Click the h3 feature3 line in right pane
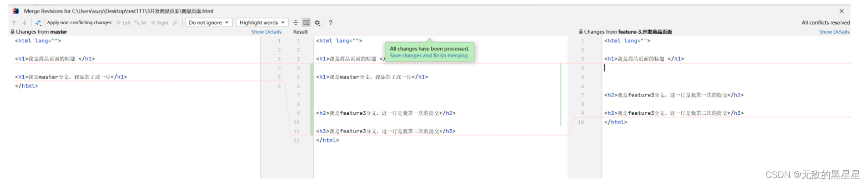The width and height of the screenshot is (868, 184). [x=674, y=113]
